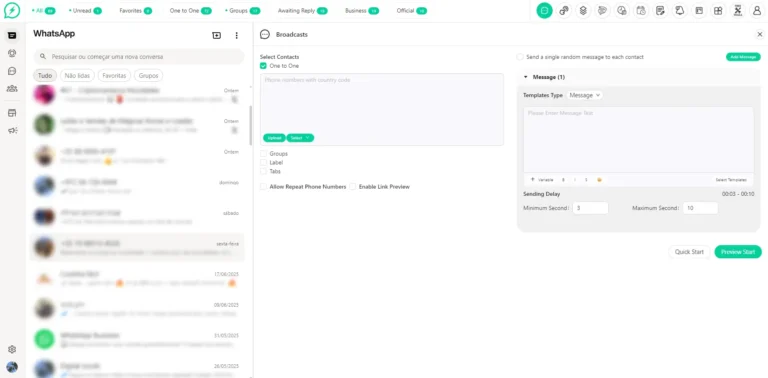The height and width of the screenshot is (378, 768).
Task: Enable Allow Repeat Phone Numbers
Action: point(264,187)
